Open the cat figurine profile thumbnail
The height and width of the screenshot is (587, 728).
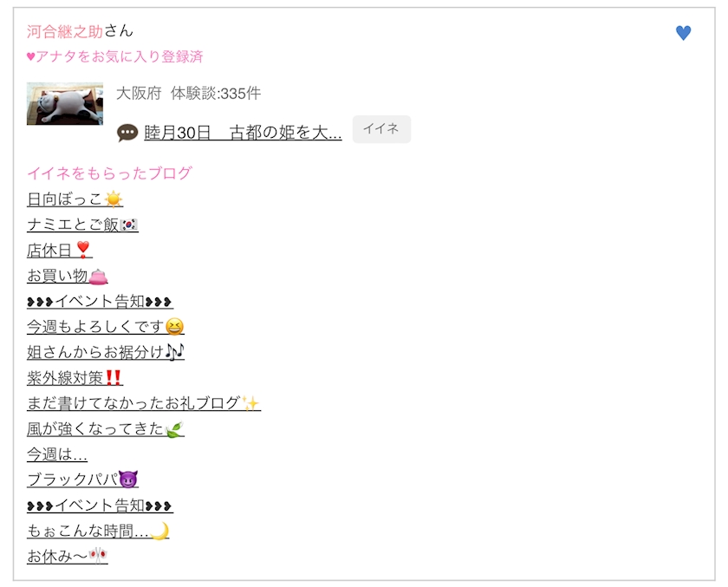pyautogui.click(x=65, y=103)
